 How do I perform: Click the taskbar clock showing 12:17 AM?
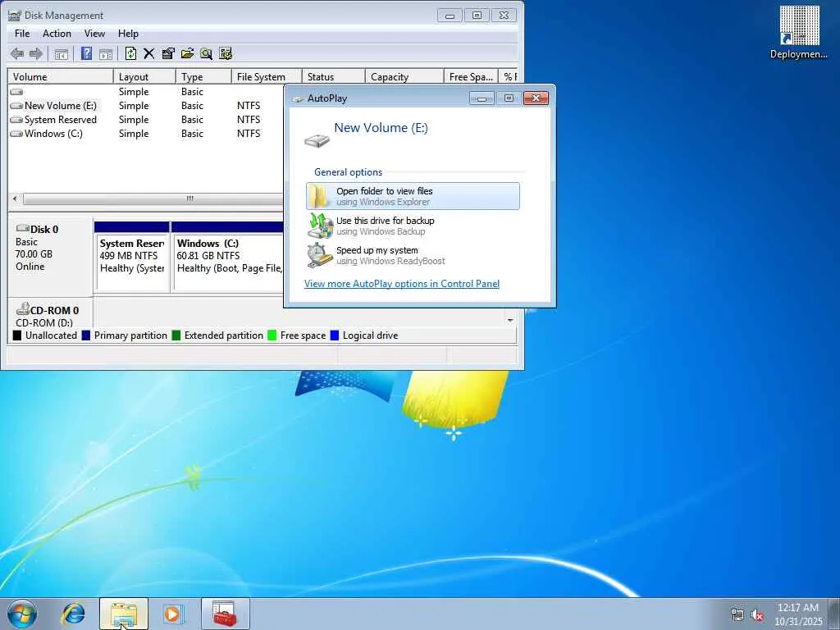coord(798,614)
